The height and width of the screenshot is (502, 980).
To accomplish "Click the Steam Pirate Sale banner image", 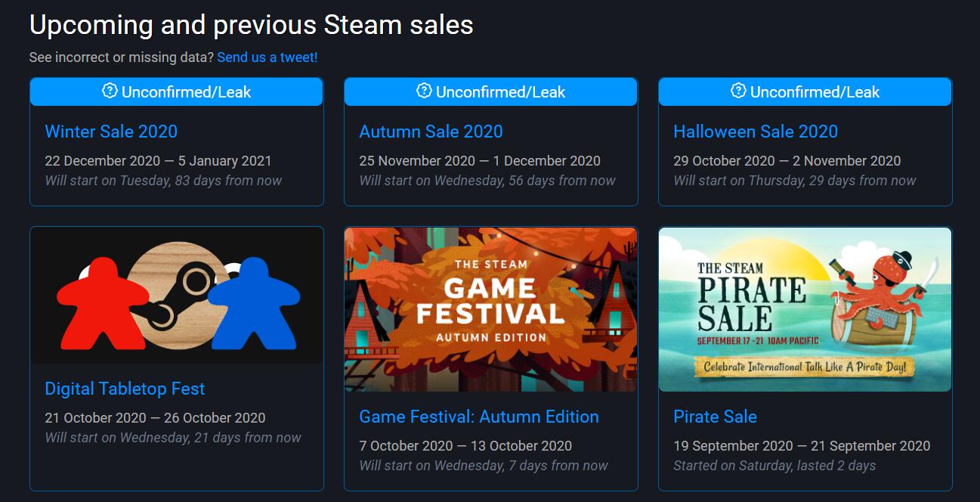I will (805, 309).
